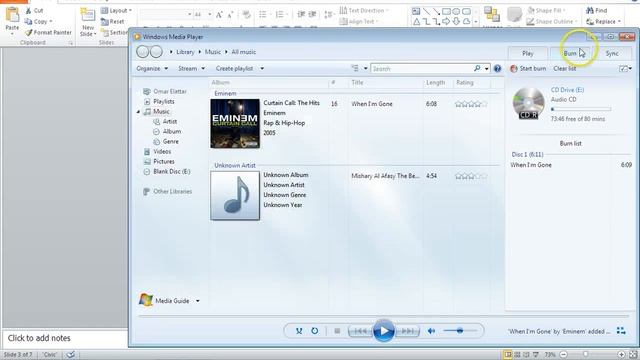640x360 pixels.
Task: Go back in Media Player
Action: [x=142, y=52]
